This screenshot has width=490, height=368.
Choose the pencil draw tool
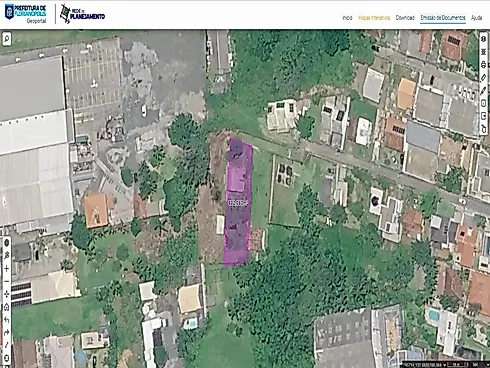pos(484,90)
